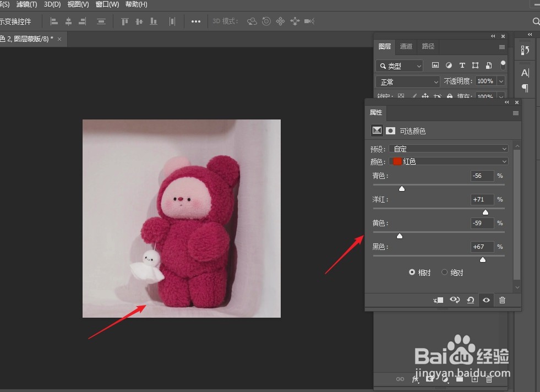Reset adjustment to defaults icon
This screenshot has width=540, height=392.
click(471, 300)
